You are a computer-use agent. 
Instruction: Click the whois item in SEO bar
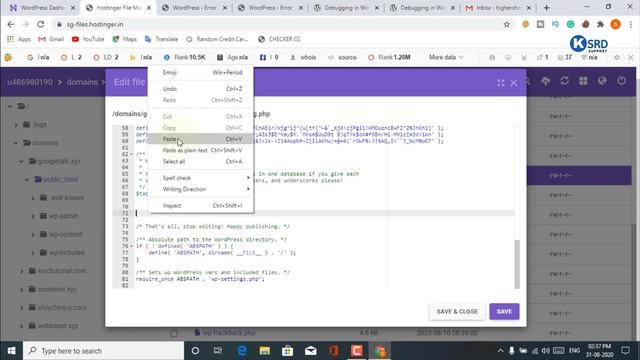tap(303, 58)
